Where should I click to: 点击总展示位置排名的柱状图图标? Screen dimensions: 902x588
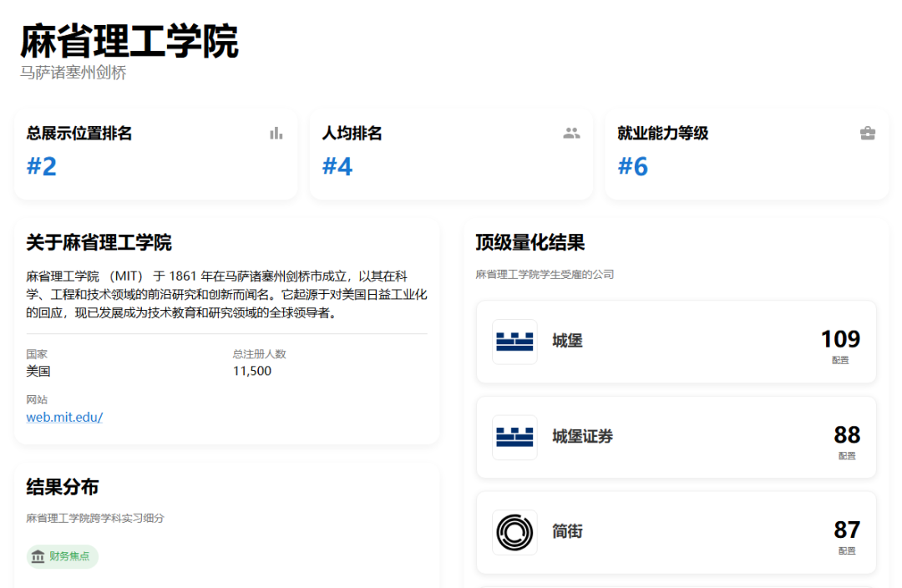coord(276,133)
